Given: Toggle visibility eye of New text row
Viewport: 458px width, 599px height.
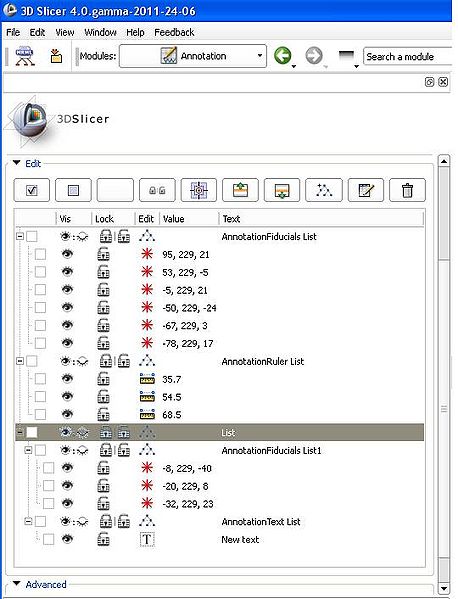Looking at the screenshot, I should tap(67, 539).
